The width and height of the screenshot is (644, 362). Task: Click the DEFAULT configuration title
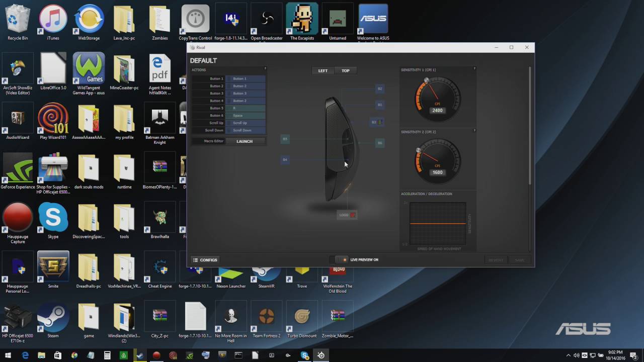tap(203, 60)
